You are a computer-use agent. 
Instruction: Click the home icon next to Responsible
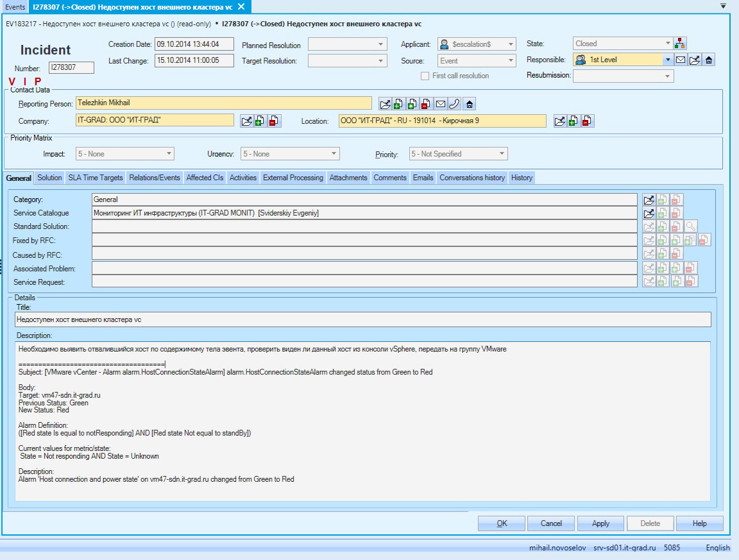pyautogui.click(x=709, y=60)
